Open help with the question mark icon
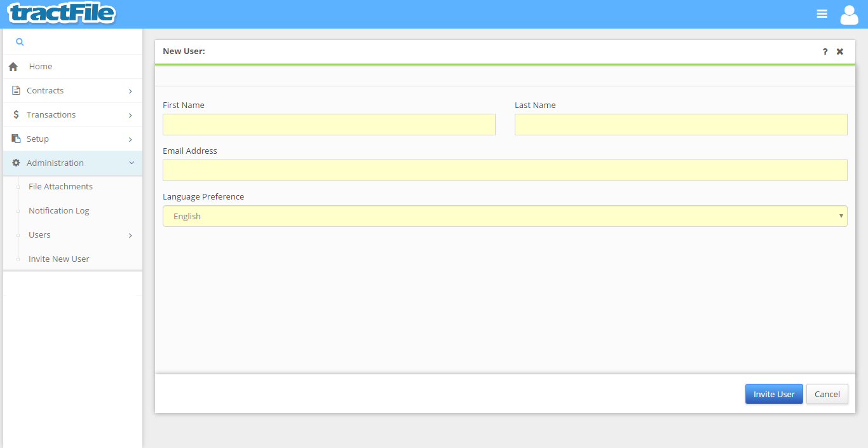Viewport: 868px width, 448px height. (825, 51)
